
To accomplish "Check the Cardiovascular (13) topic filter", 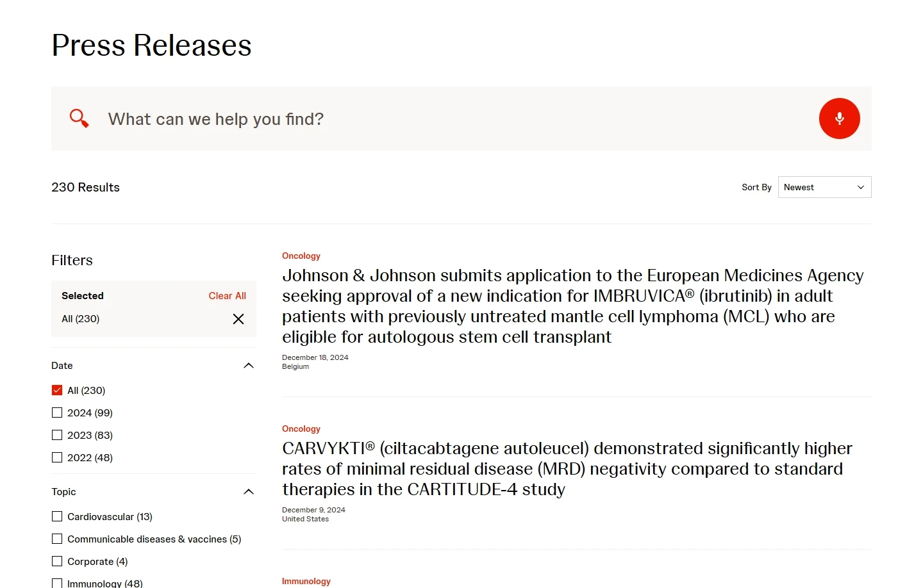I will [x=57, y=516].
